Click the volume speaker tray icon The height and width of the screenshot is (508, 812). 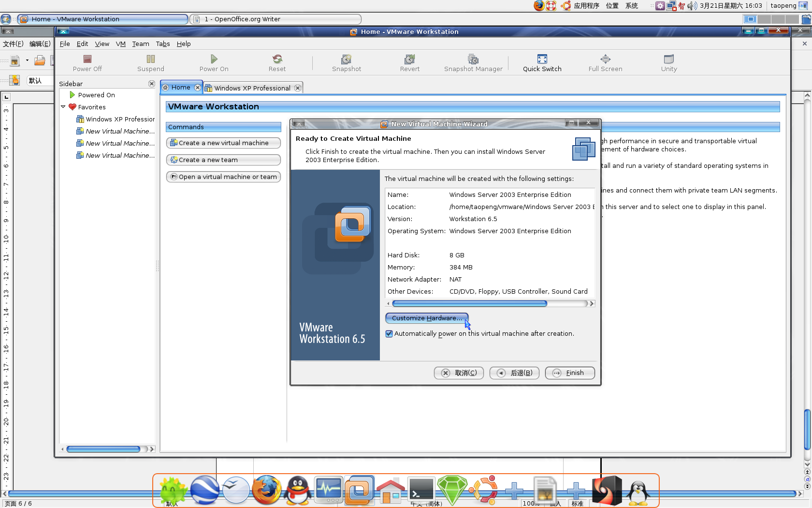tap(692, 6)
